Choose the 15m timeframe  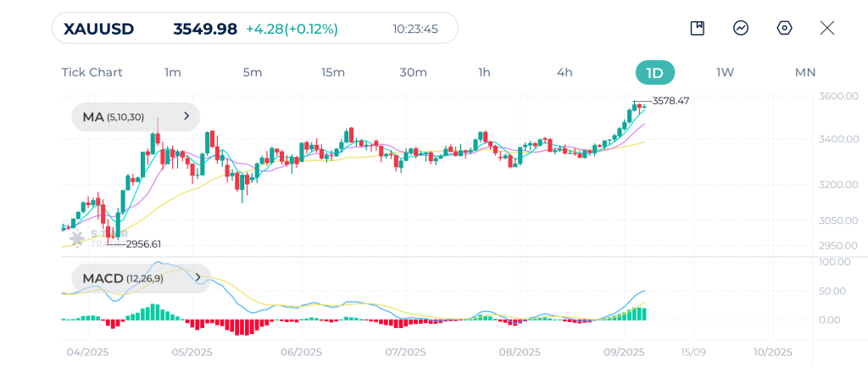click(x=333, y=72)
